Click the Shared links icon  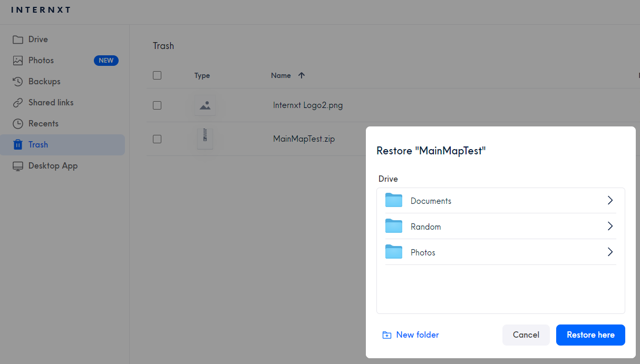pyautogui.click(x=17, y=102)
